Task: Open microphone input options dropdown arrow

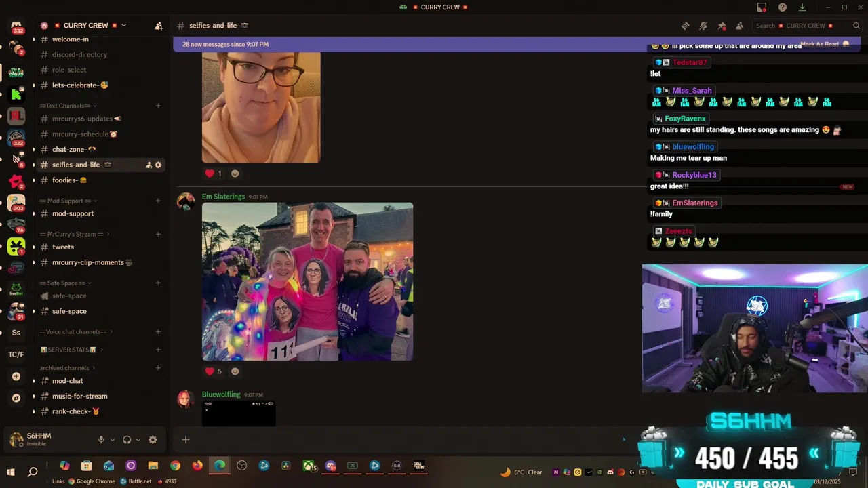Action: [x=112, y=439]
